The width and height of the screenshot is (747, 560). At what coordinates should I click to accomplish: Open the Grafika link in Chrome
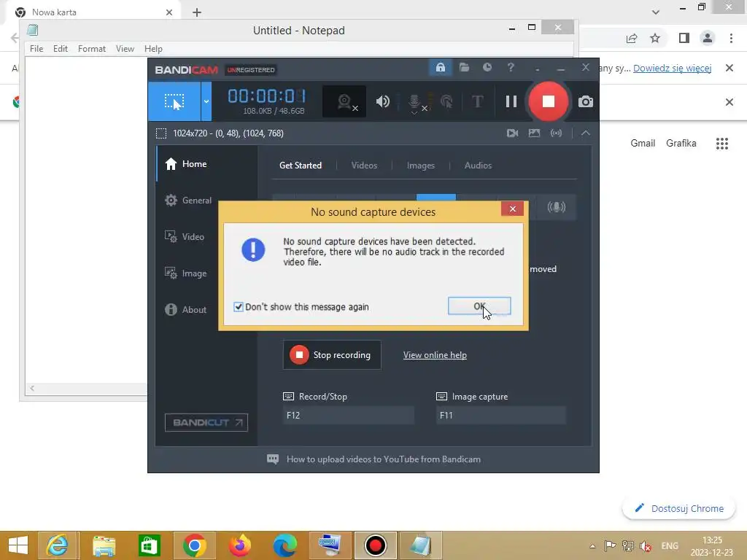(x=681, y=144)
